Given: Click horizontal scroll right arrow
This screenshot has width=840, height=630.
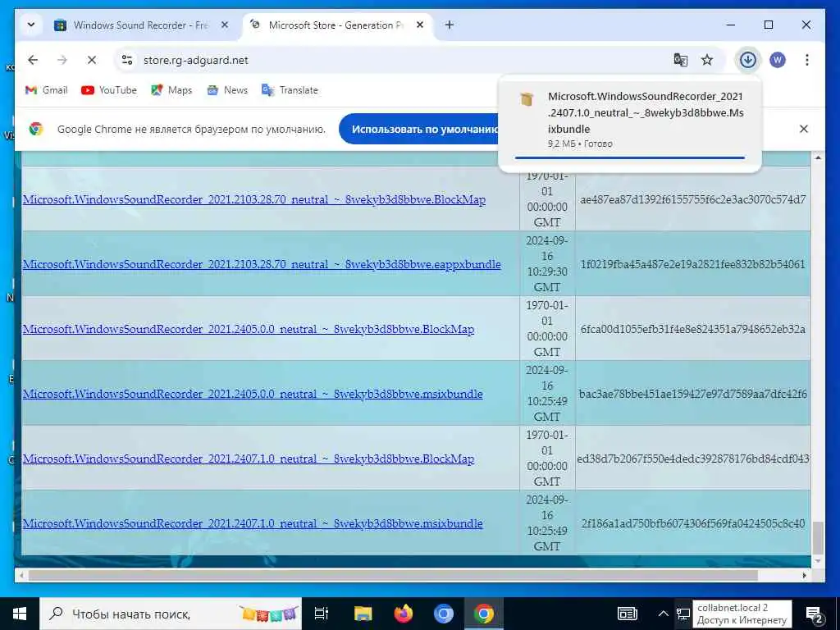Looking at the screenshot, I should (x=804, y=575).
